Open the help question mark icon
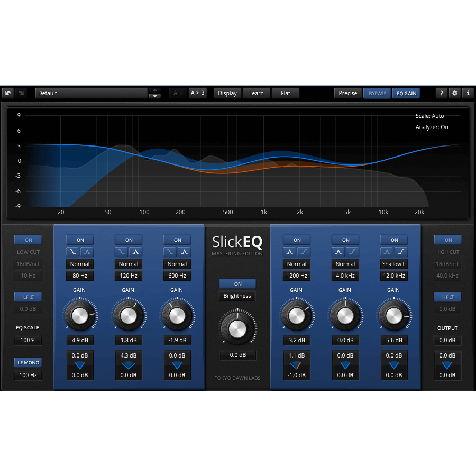Screen dimensions: 476x476 442,93
